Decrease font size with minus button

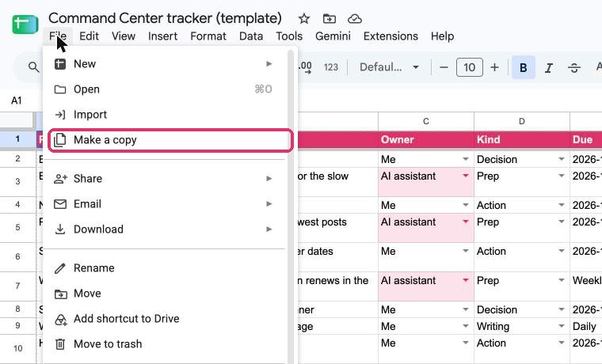tap(444, 67)
